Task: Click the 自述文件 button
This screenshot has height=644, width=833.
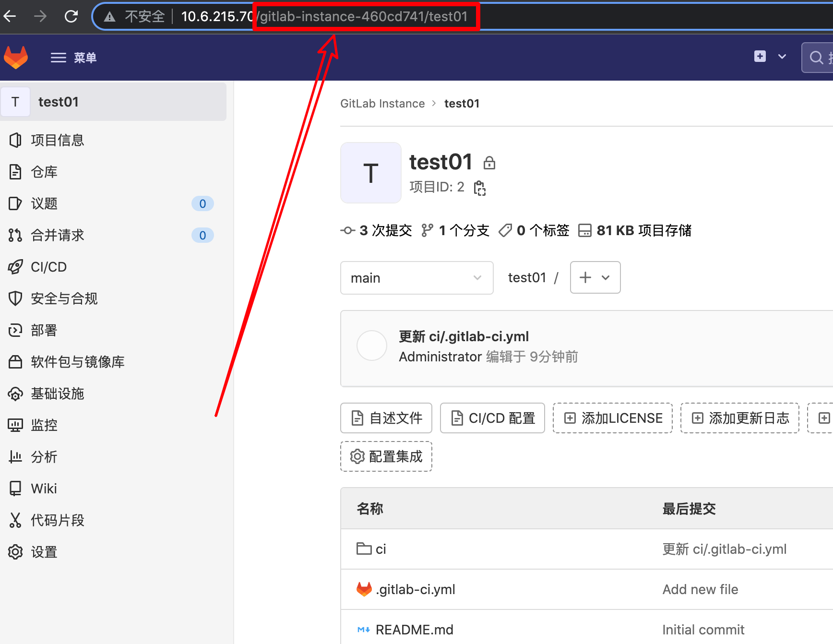Action: tap(386, 418)
